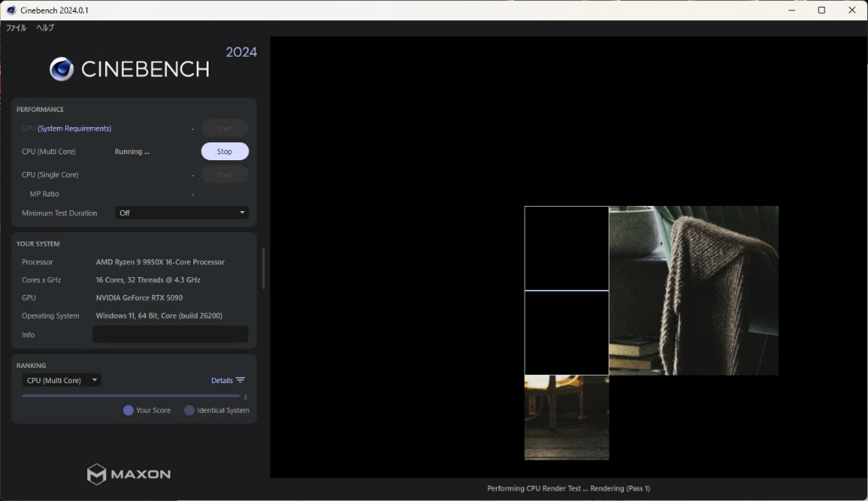Stop the CPU Multi Core test

(225, 151)
